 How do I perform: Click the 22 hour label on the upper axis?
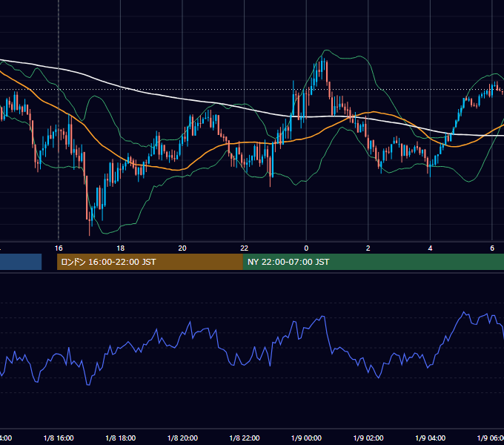click(245, 248)
